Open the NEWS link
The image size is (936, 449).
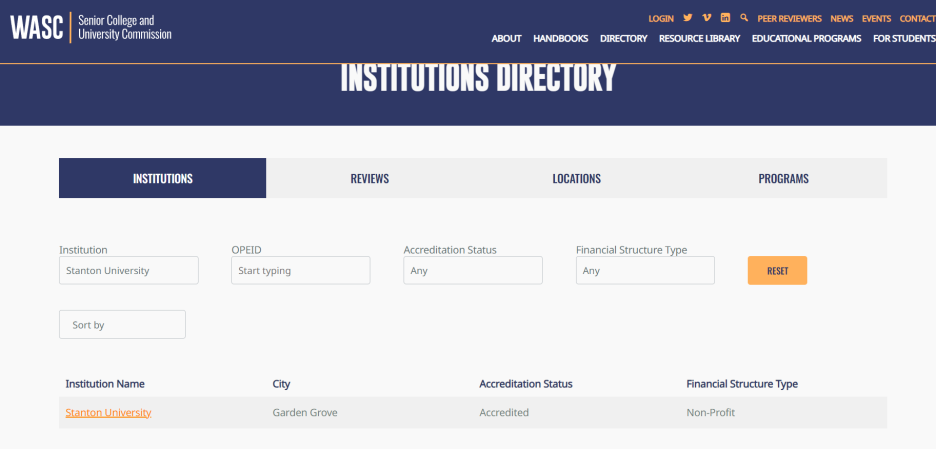click(842, 19)
